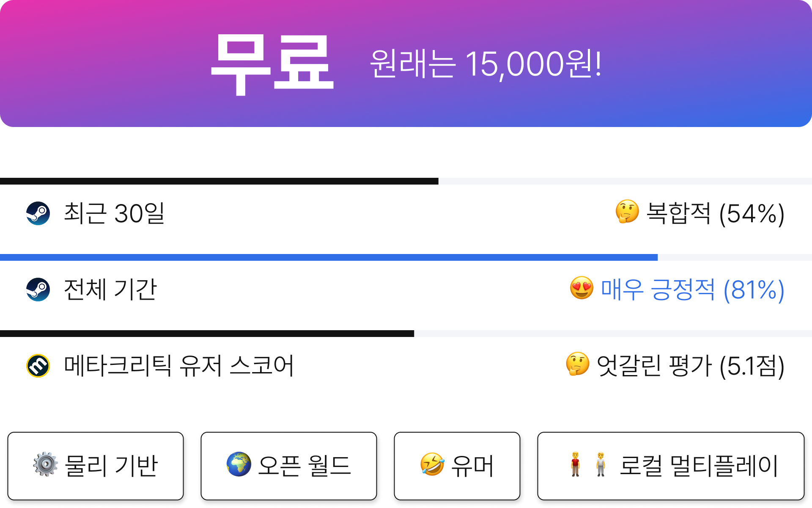Click the laughing emoji in 유머 tag
The height and width of the screenshot is (508, 812).
click(x=432, y=464)
